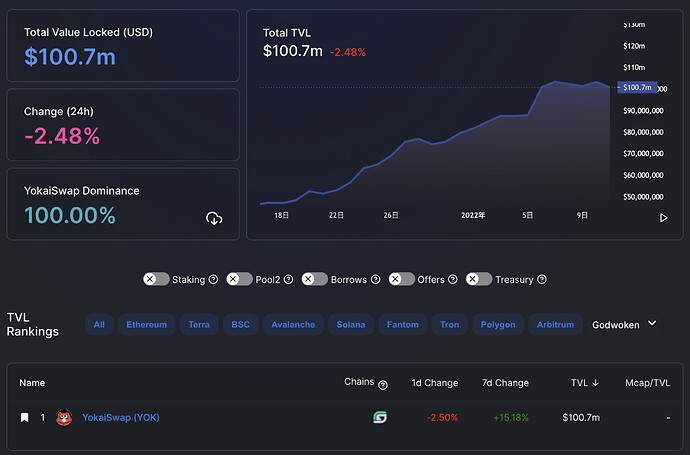Image resolution: width=690 pixels, height=455 pixels.
Task: Click the bookmark icon beside YokaiSwap
Action: click(25, 417)
